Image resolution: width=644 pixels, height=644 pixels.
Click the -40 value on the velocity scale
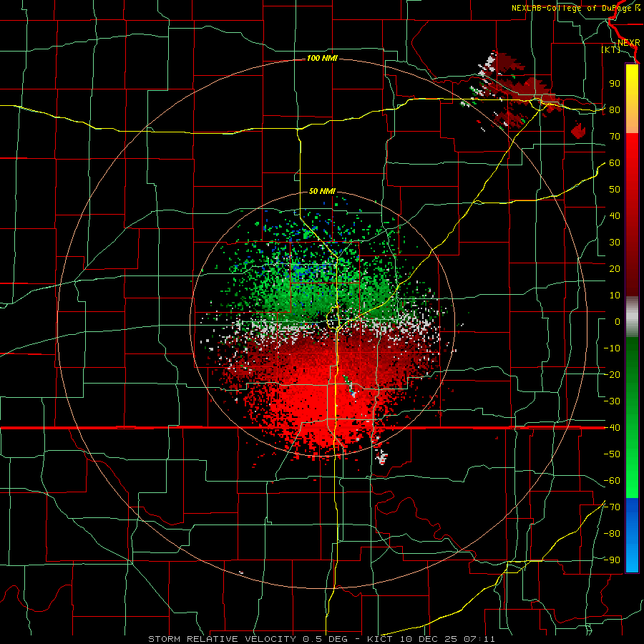(x=612, y=428)
